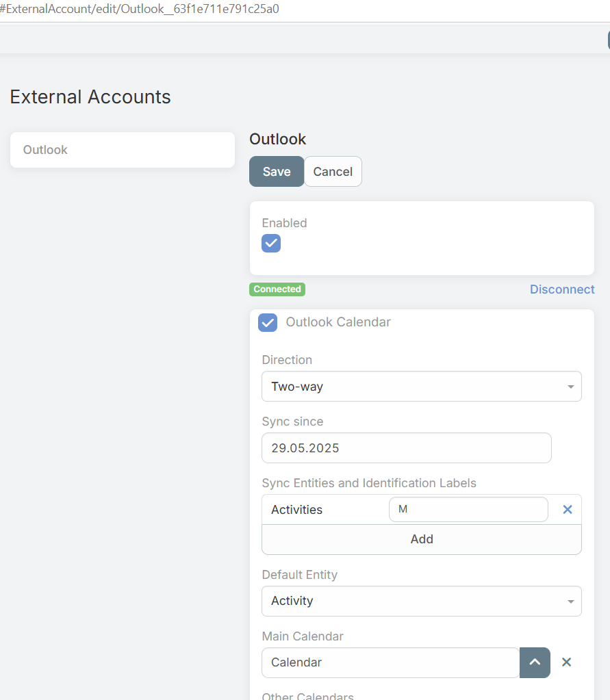
Task: Open the Main Calendar selector arrow button
Action: 535,662
